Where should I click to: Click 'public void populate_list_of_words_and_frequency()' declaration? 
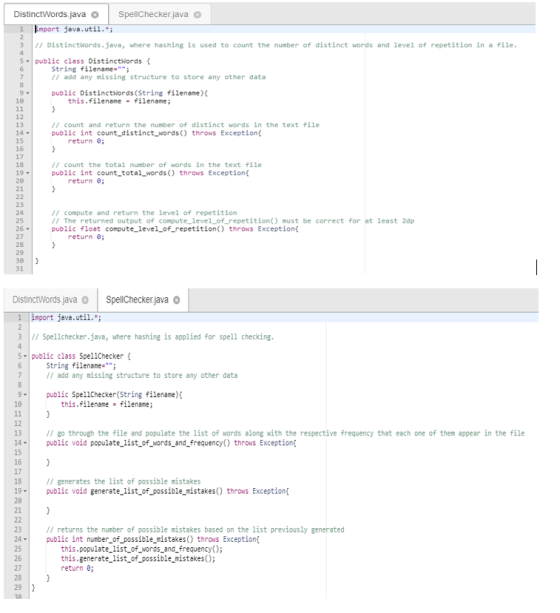[171, 443]
